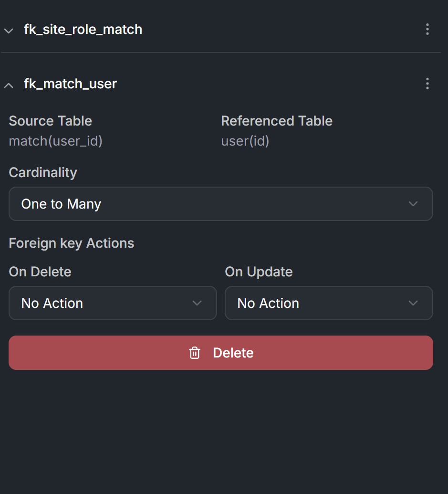
Task: Click the match(user_id) source table value
Action: pyautogui.click(x=56, y=141)
